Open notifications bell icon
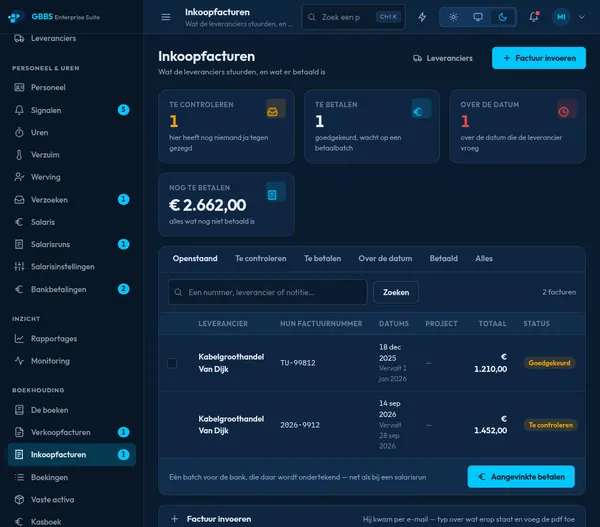Viewport: 600px width, 527px height. (x=533, y=17)
